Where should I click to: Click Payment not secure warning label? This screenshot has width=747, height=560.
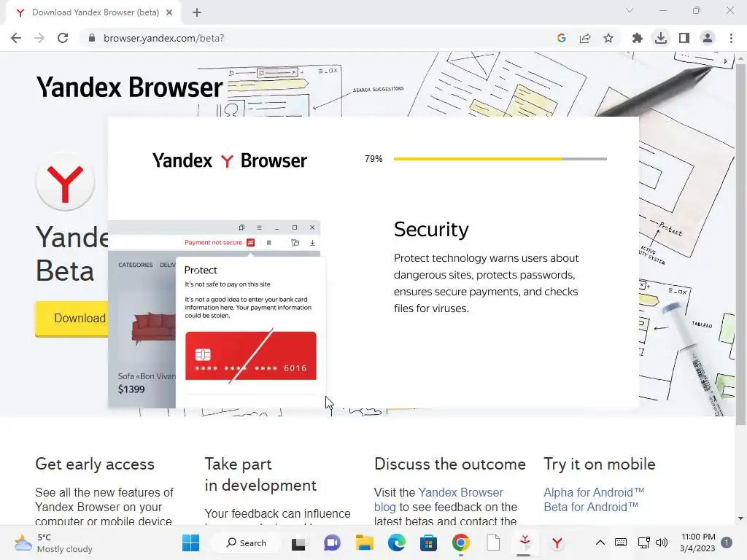[214, 242]
